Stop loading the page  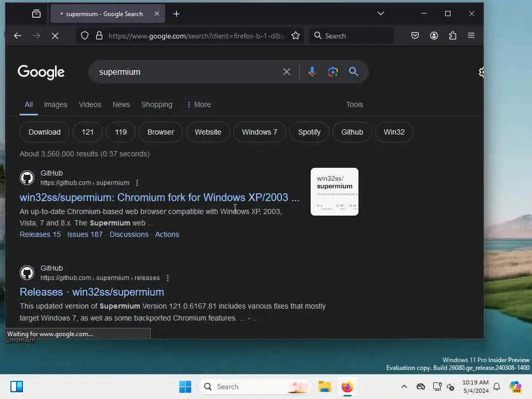point(55,36)
